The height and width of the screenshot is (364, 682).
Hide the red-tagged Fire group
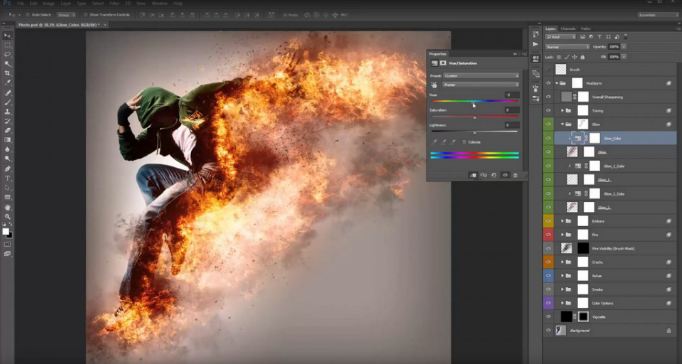tap(548, 234)
